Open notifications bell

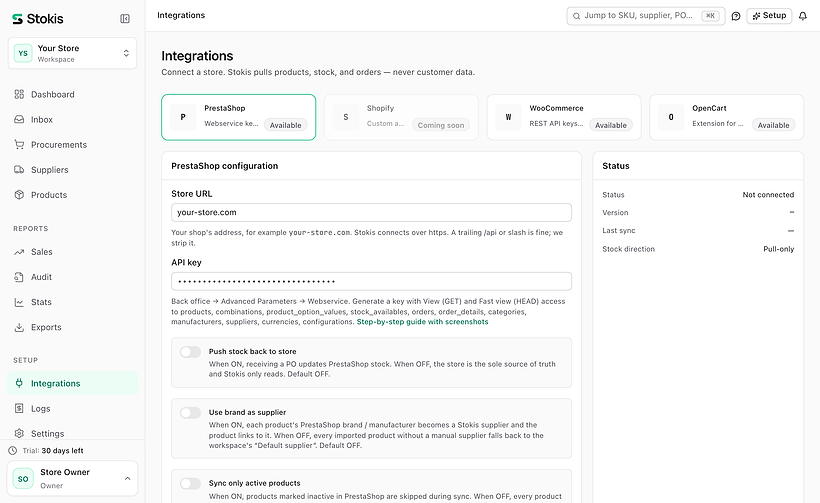click(x=803, y=16)
